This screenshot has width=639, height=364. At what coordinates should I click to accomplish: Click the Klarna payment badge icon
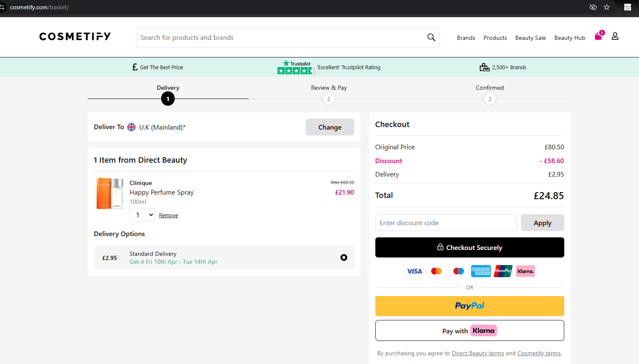pyautogui.click(x=525, y=271)
